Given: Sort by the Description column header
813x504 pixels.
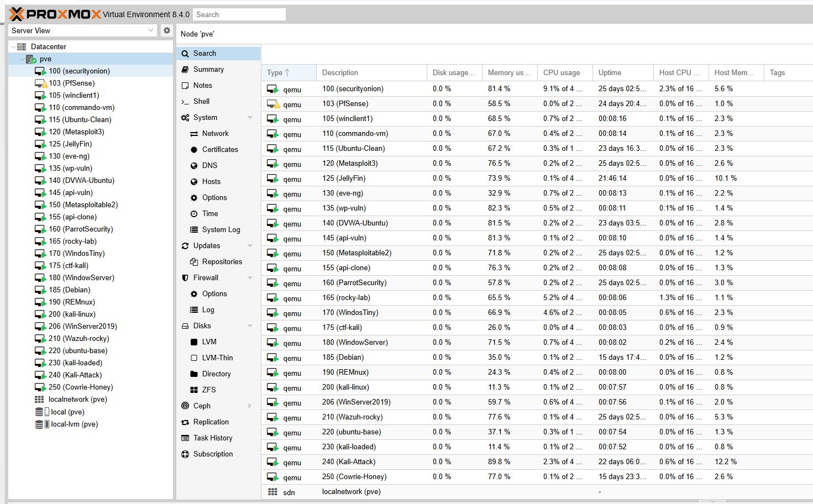Looking at the screenshot, I should click(371, 72).
